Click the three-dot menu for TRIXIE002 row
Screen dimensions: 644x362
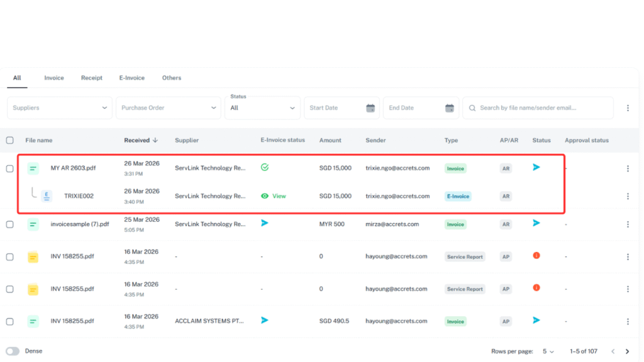627,196
